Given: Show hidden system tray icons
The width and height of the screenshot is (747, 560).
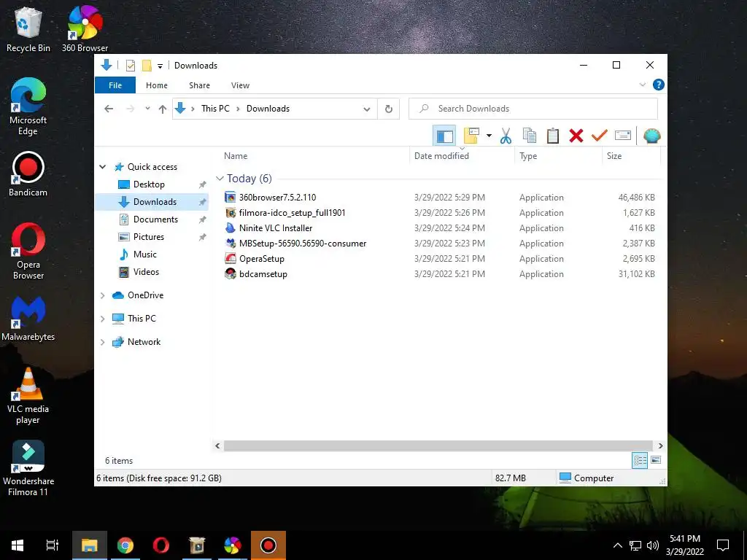Looking at the screenshot, I should click(x=617, y=545).
